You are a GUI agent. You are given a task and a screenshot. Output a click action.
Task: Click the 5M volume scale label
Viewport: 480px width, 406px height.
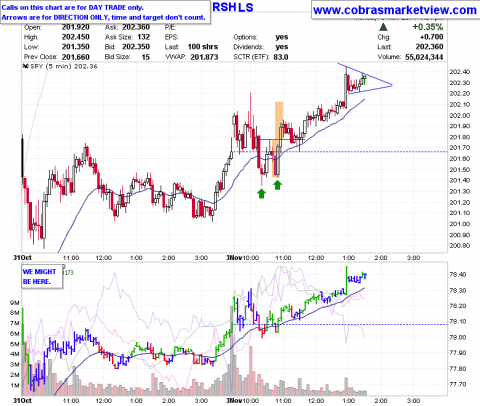coord(15,344)
